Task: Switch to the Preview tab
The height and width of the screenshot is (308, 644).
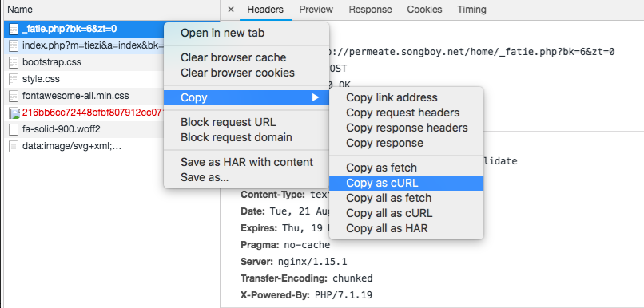Action: pos(316,10)
